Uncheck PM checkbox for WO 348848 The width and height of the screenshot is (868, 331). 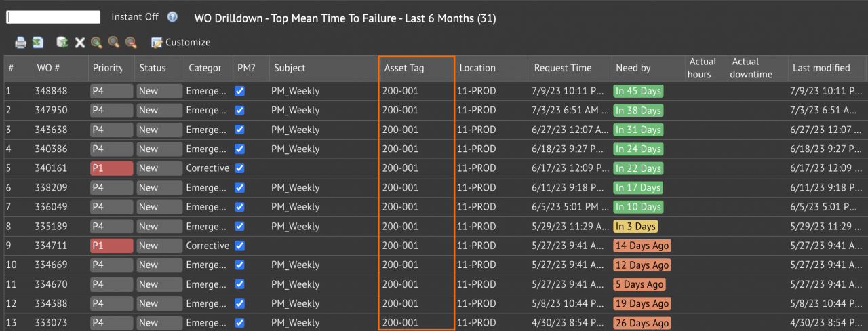click(x=239, y=91)
